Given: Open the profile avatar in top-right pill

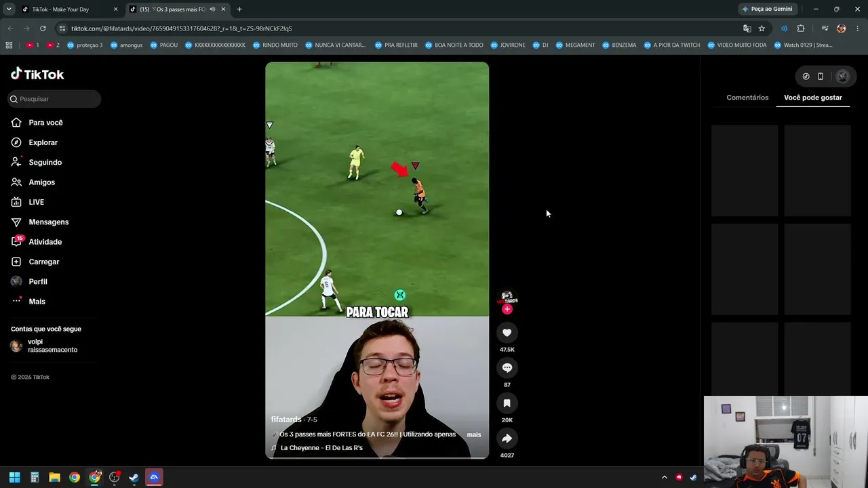Looking at the screenshot, I should pos(842,77).
